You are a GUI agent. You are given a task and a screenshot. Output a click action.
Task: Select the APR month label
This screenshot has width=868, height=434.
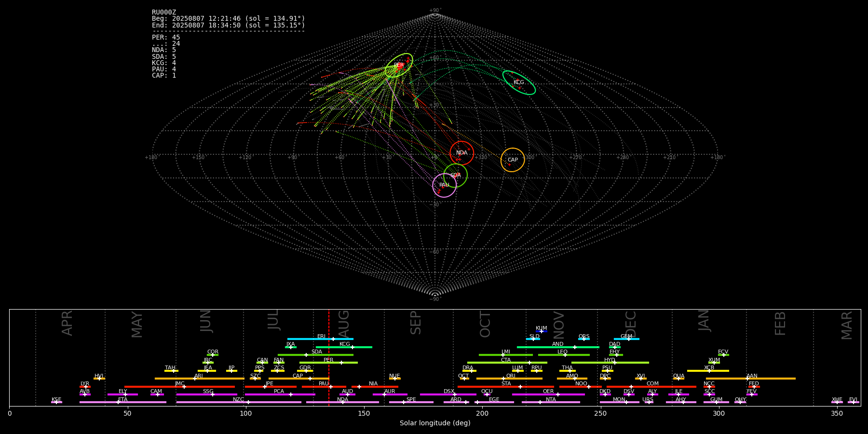[x=67, y=323]
